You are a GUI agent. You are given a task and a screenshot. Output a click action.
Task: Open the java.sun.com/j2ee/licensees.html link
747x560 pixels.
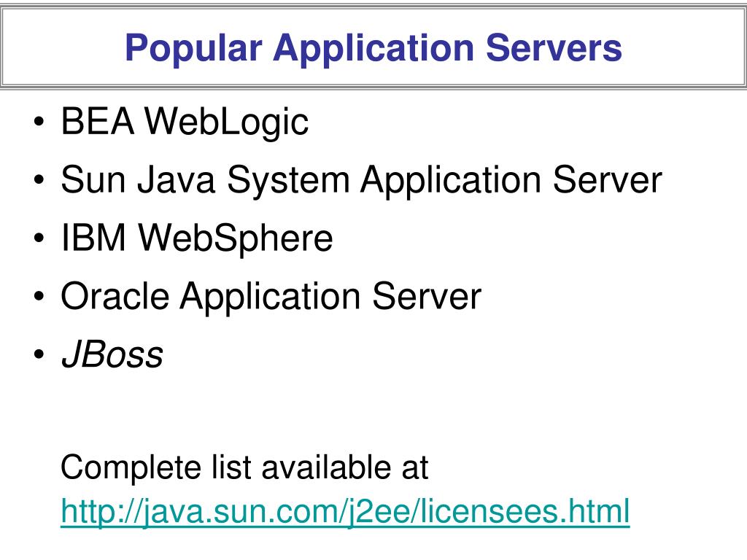point(345,512)
